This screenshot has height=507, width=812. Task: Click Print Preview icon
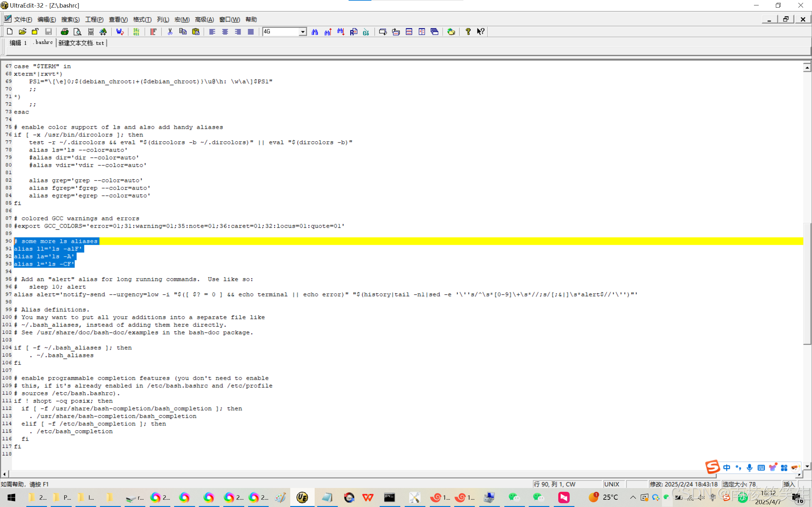[77, 31]
